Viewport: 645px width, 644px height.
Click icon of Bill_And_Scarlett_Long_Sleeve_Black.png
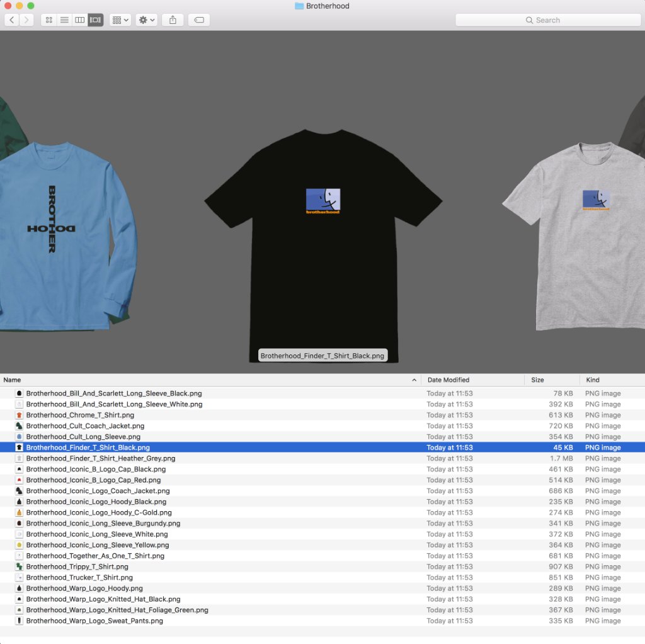(19, 393)
